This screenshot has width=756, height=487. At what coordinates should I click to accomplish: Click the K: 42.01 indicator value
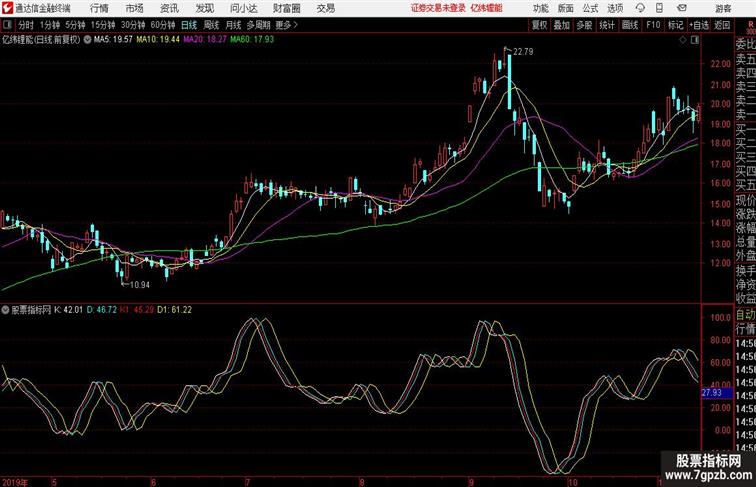click(68, 310)
